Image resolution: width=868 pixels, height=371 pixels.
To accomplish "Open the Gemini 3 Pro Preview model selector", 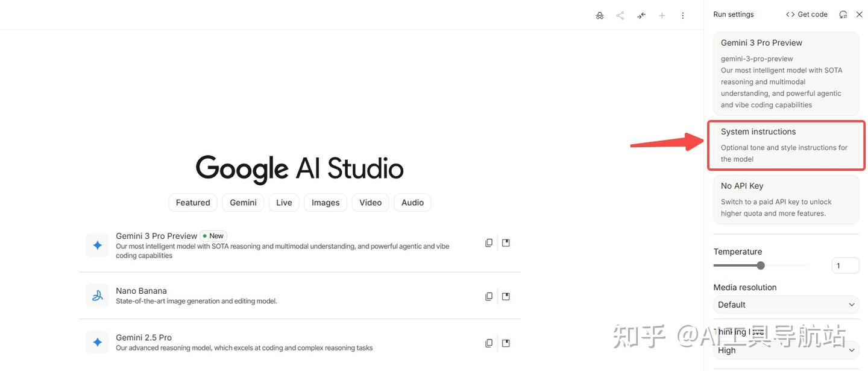I will [785, 74].
